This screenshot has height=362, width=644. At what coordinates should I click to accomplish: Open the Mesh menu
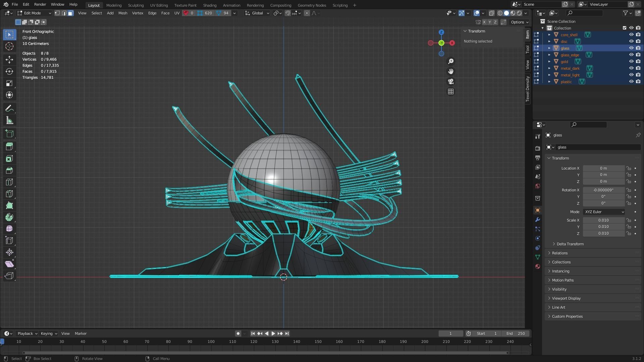(123, 13)
